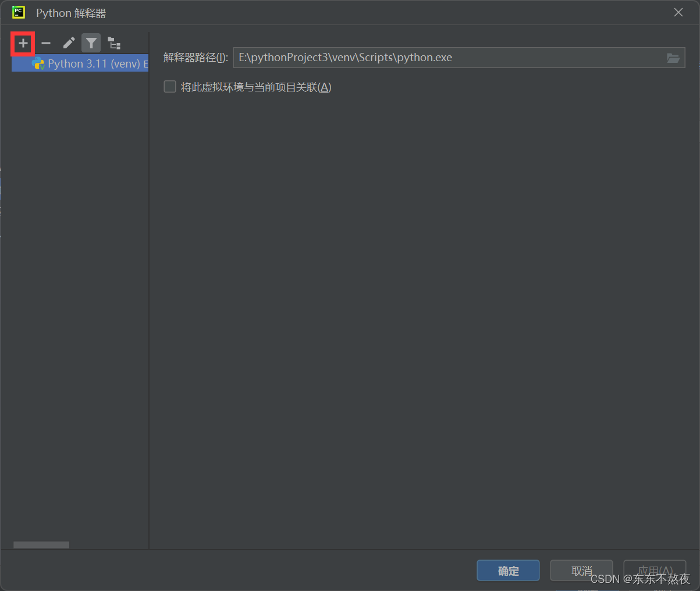This screenshot has height=591, width=700.
Task: Click the PyCharm icon in title bar
Action: 19,12
